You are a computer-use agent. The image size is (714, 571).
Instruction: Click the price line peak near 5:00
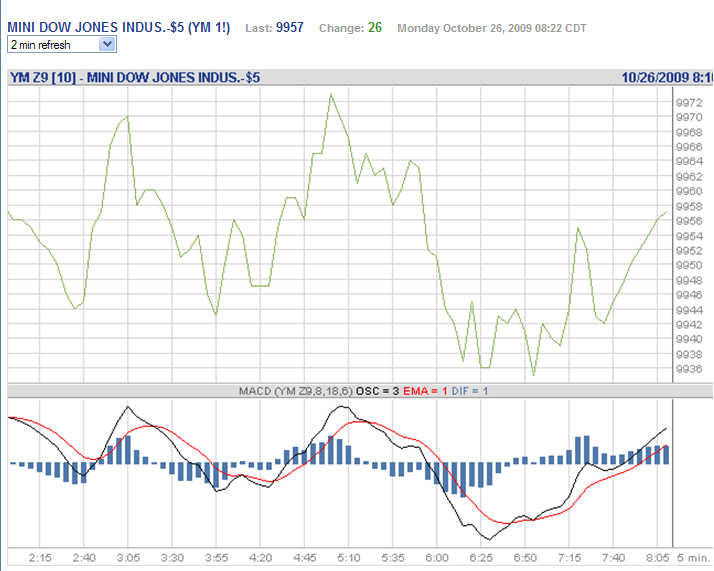point(331,95)
